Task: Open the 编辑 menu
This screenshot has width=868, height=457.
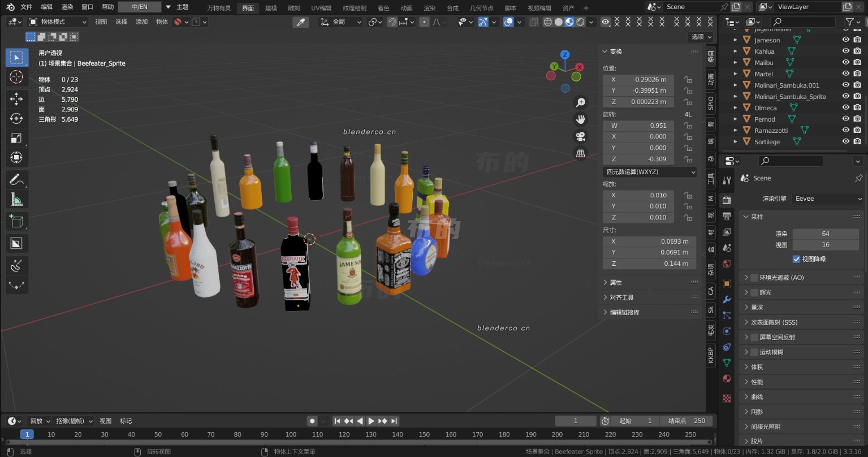Action: click(x=47, y=7)
